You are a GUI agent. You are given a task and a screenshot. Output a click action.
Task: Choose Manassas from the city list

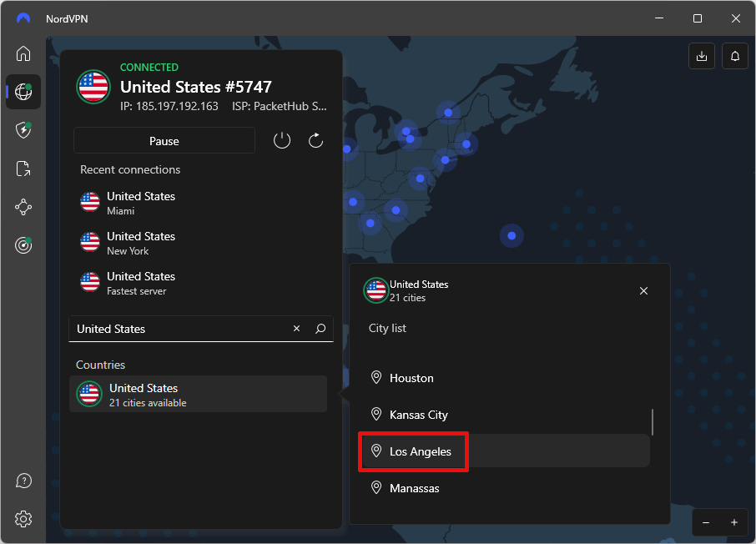click(504, 487)
